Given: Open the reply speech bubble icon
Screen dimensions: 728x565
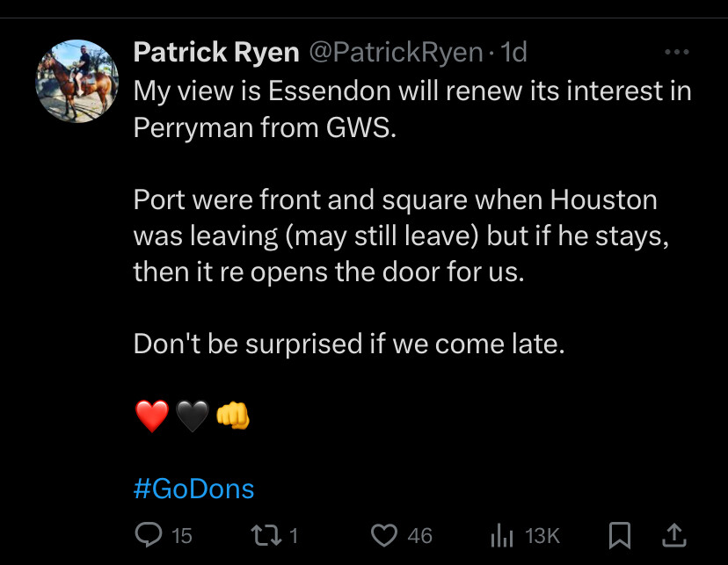Looking at the screenshot, I should [149, 535].
